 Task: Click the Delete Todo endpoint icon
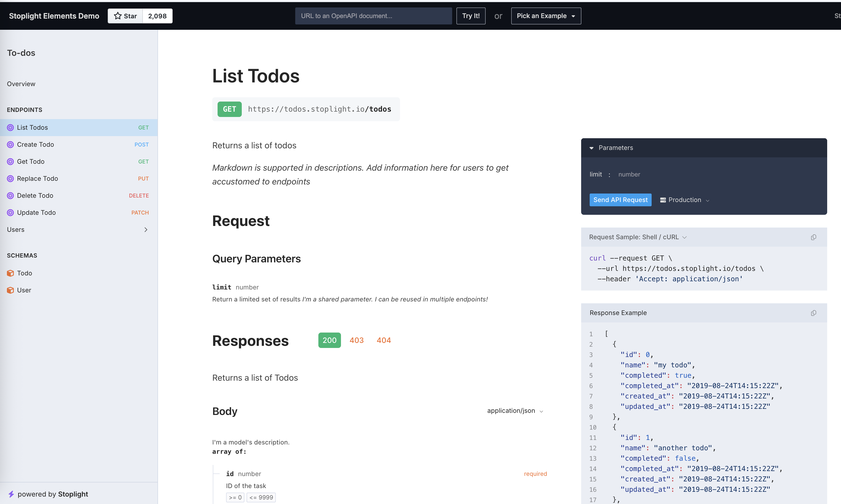pos(11,196)
